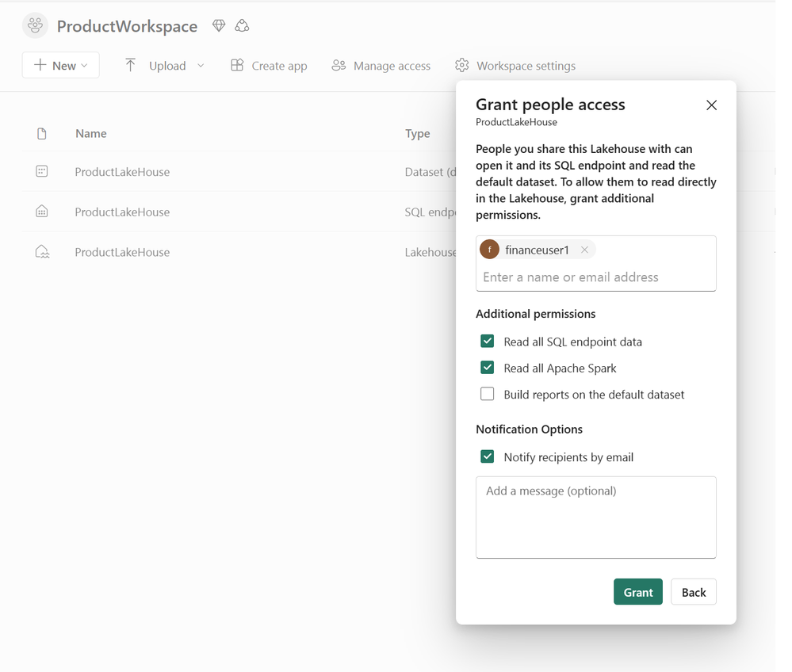Image resolution: width=792 pixels, height=672 pixels.
Task: Disable Notify recipients by email
Action: click(x=488, y=456)
